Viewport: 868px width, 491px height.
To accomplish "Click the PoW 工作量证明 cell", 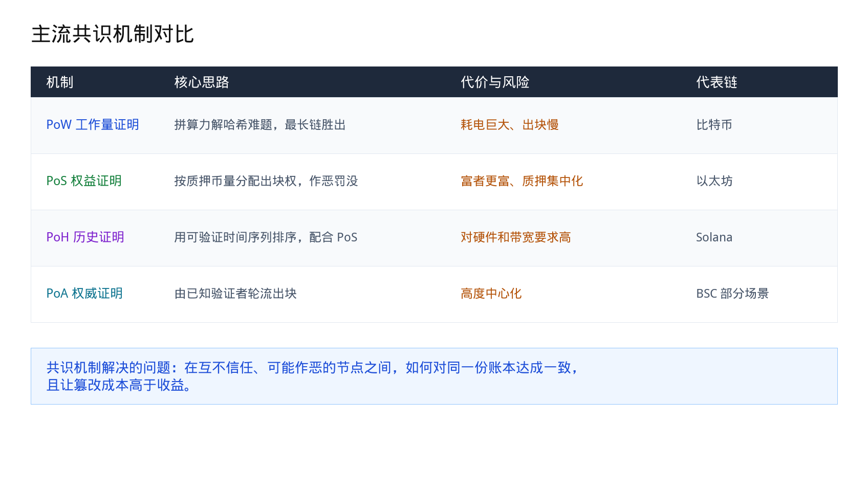I will 93,125.
